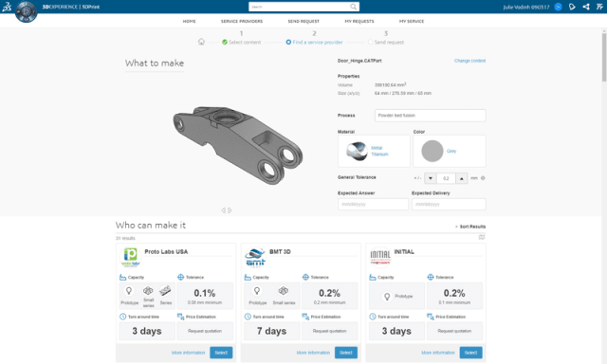Click BMT 3D 7 days turnaround value
The width and height of the screenshot is (607, 364).
point(272,331)
